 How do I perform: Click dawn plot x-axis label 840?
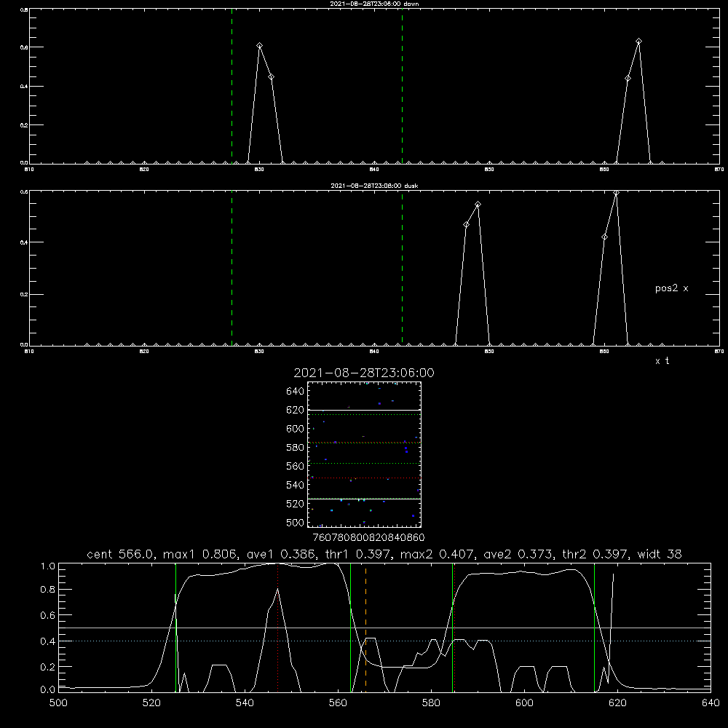click(x=374, y=170)
